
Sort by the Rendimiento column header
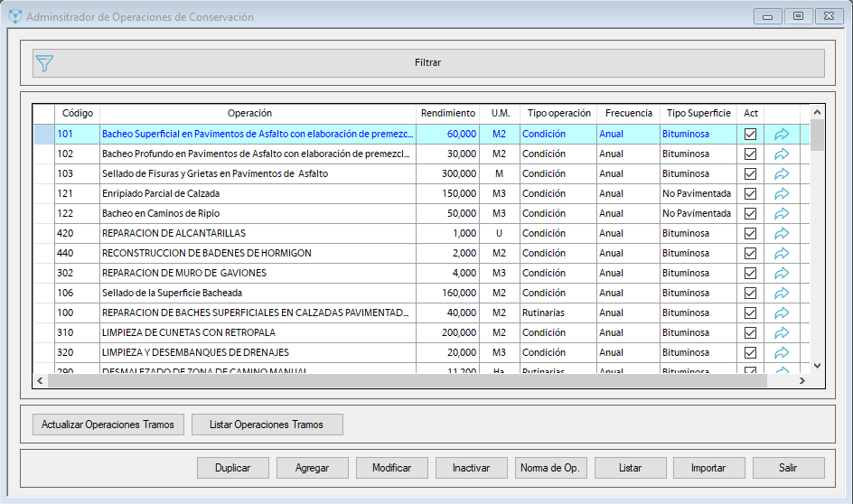pyautogui.click(x=447, y=113)
